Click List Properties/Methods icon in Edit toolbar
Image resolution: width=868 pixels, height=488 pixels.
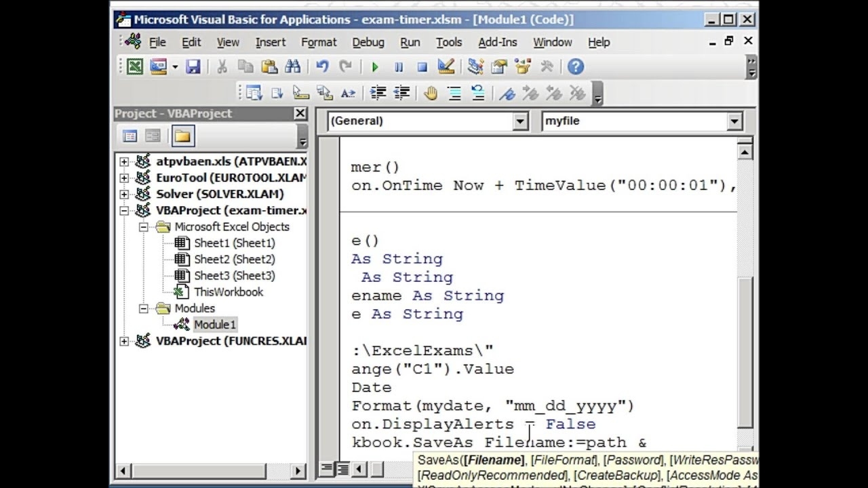point(254,93)
